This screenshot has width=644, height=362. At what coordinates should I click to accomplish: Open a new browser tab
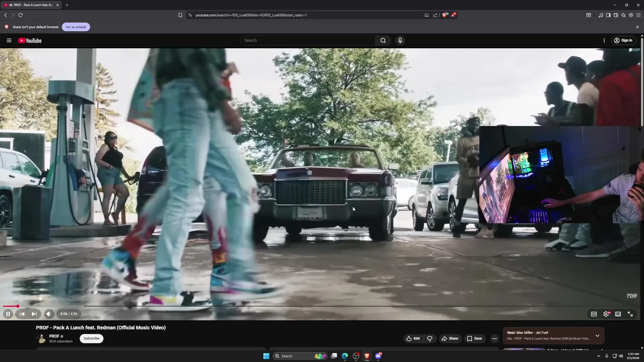(x=66, y=5)
